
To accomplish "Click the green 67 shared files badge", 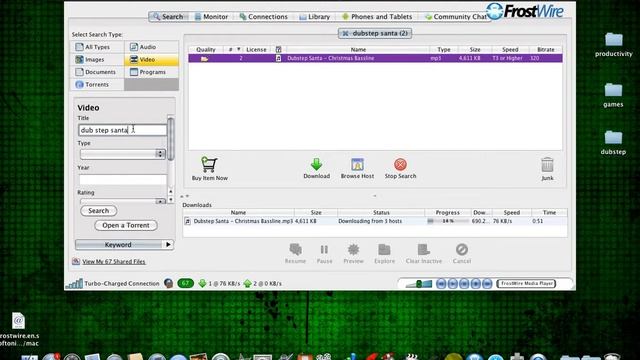I will click(x=185, y=283).
